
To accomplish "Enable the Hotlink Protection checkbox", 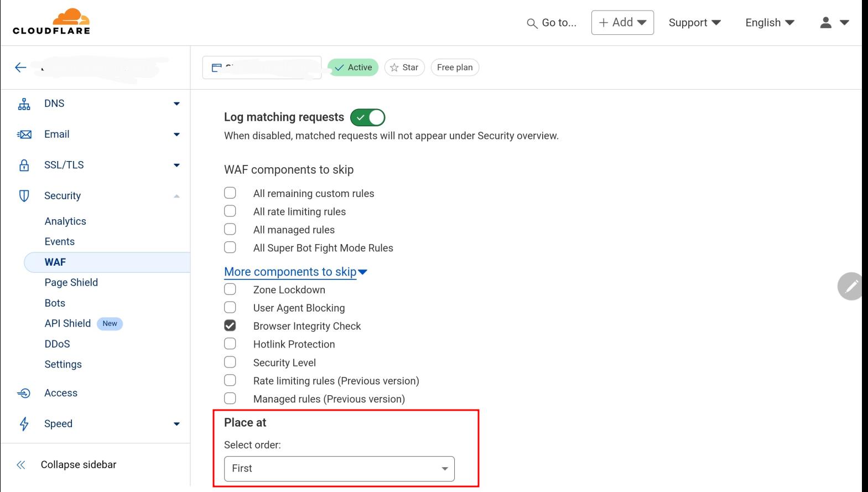I will point(230,344).
